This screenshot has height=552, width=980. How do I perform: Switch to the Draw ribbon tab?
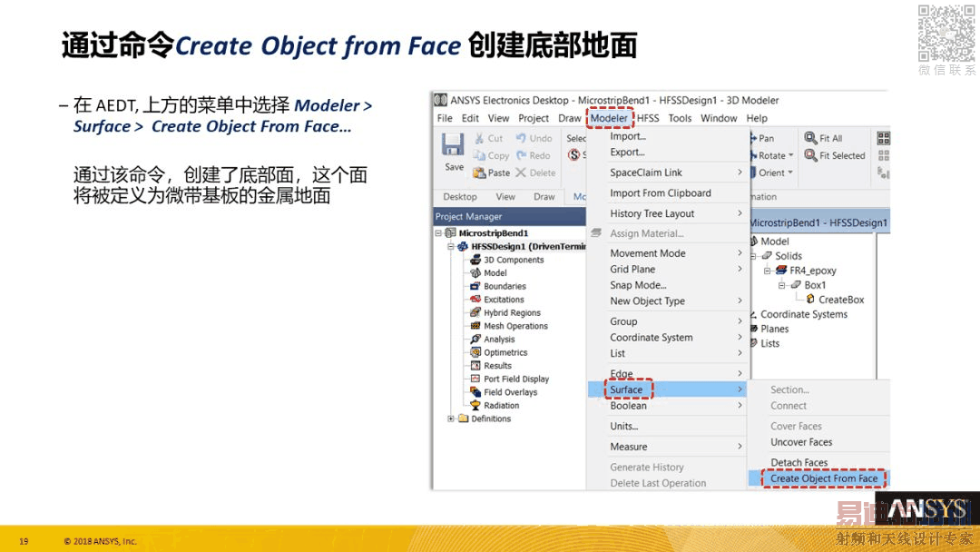[544, 196]
